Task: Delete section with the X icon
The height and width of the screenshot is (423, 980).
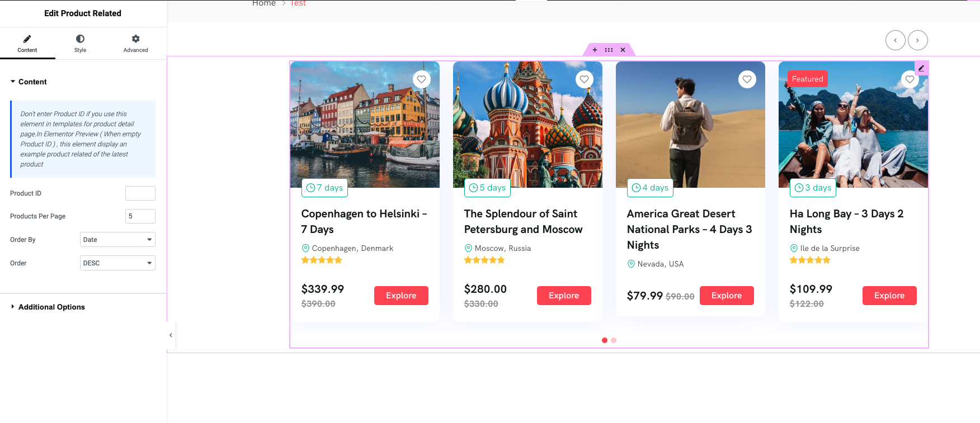Action: point(623,50)
